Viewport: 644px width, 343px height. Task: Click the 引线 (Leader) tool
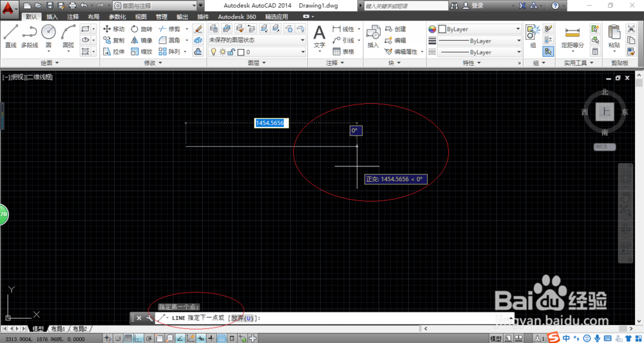click(x=343, y=41)
